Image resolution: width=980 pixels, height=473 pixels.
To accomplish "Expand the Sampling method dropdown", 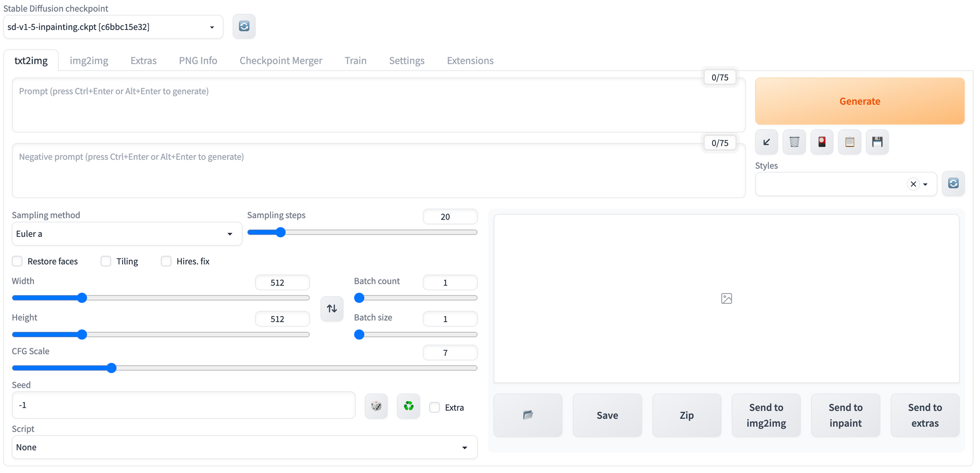I will (x=126, y=234).
